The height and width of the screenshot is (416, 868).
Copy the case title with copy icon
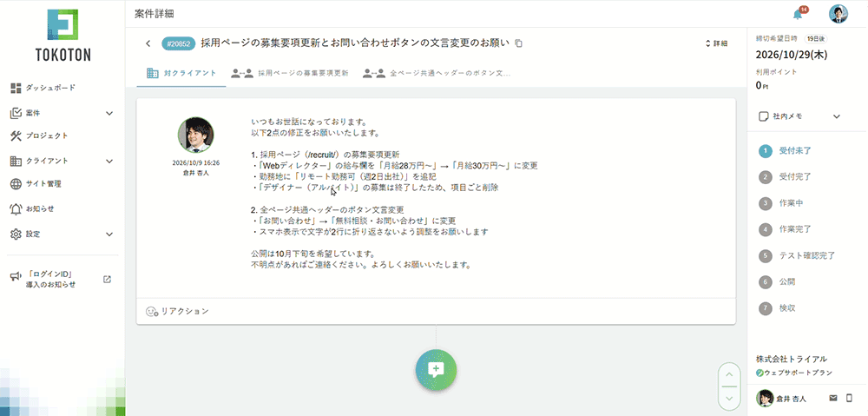pyautogui.click(x=519, y=43)
